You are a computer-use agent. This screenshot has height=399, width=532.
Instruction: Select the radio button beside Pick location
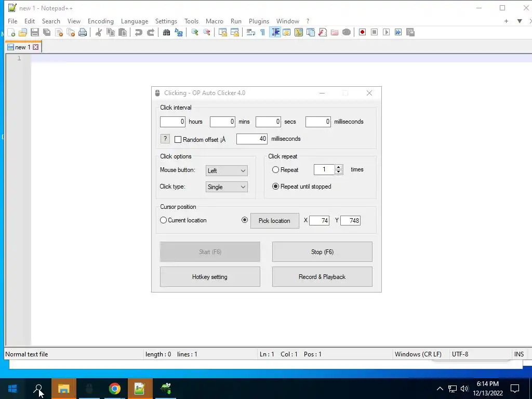pyautogui.click(x=244, y=220)
